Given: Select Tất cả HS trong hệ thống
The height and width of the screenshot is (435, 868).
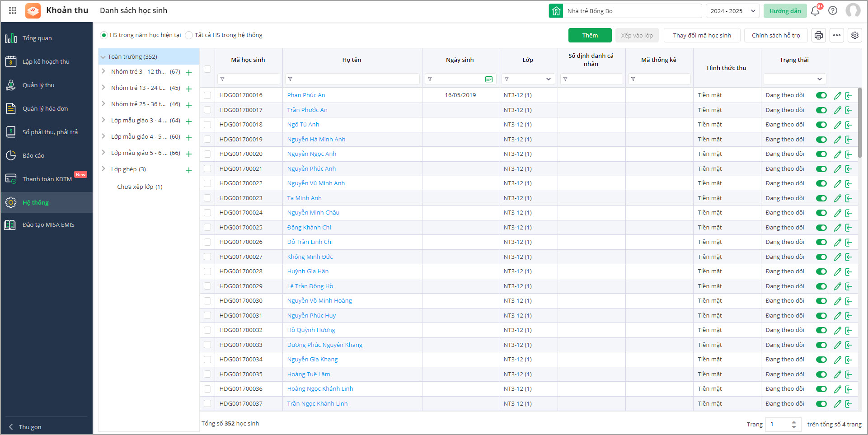Looking at the screenshot, I should pos(189,35).
